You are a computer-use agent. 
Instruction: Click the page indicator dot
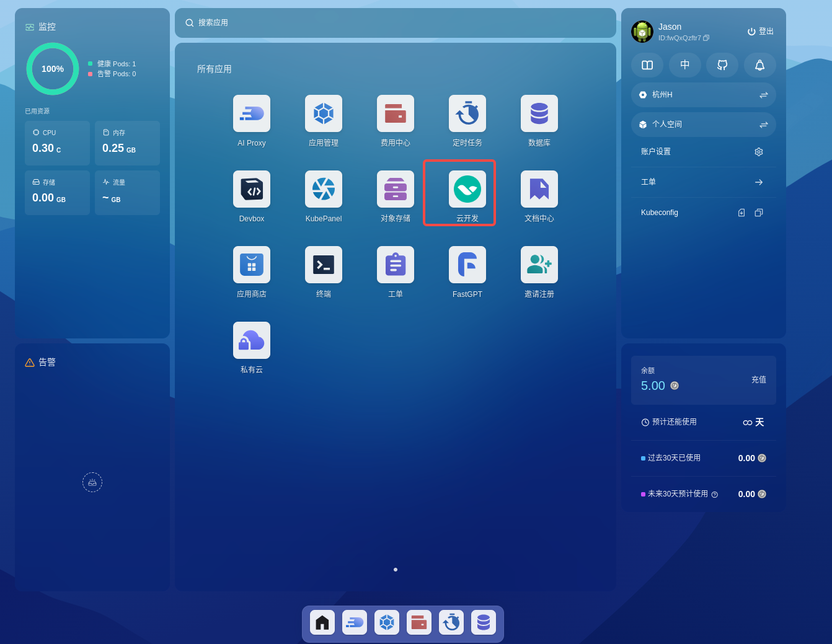pos(396,570)
